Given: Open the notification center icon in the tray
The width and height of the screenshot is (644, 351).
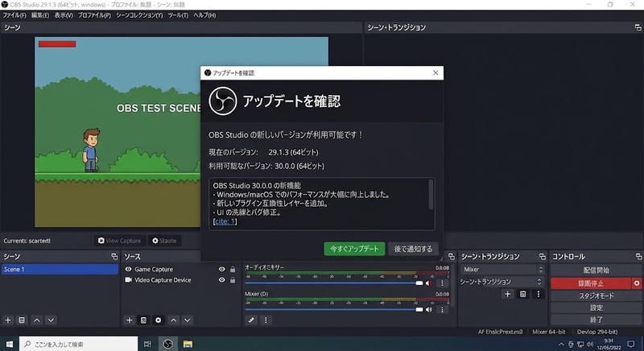Looking at the screenshot, I should click(631, 344).
